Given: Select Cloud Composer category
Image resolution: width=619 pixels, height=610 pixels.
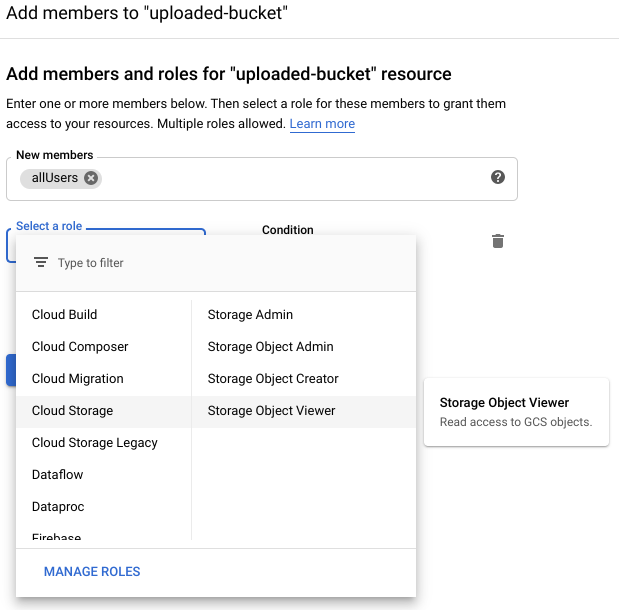Looking at the screenshot, I should tap(80, 347).
